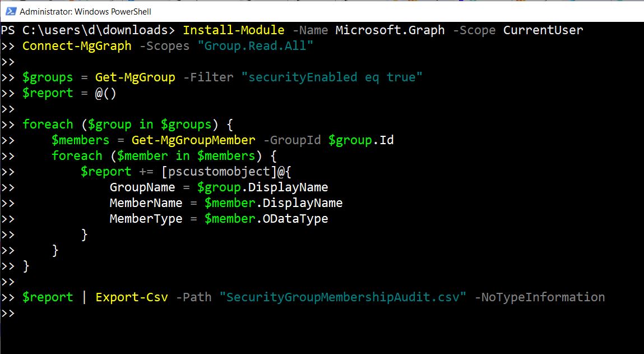
Task: Click the PowerShell icon in title bar
Action: (x=10, y=11)
